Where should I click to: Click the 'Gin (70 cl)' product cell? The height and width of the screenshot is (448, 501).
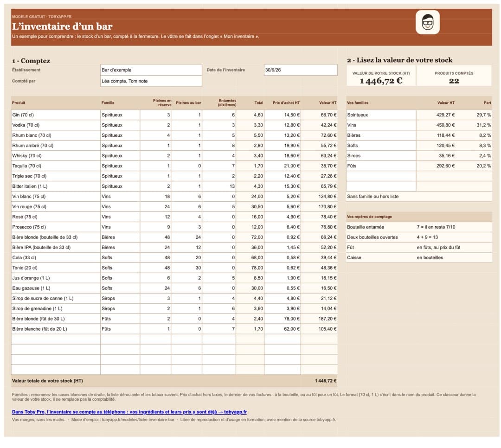[56, 115]
